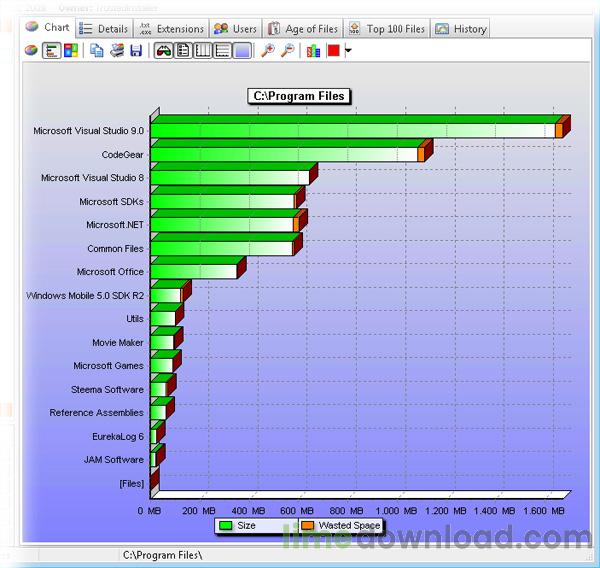Copy the chart to clipboard
The width and height of the screenshot is (600, 568).
pyautogui.click(x=96, y=51)
